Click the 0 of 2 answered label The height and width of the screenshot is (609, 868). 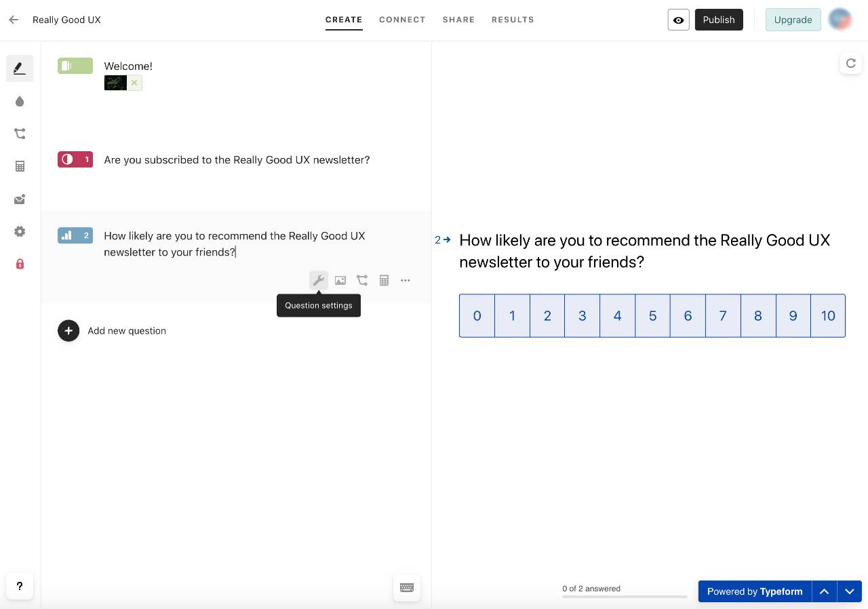591,589
